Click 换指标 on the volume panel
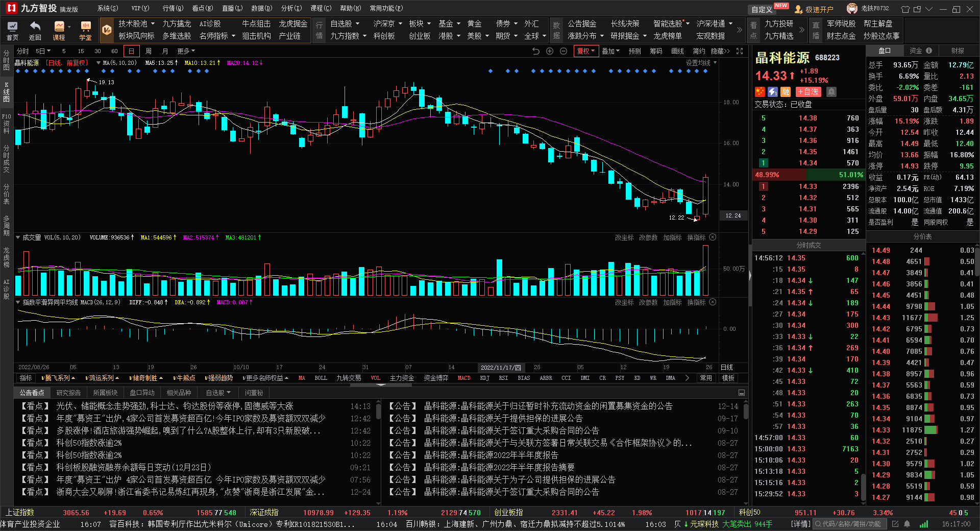The width and height of the screenshot is (980, 531). 696,237
